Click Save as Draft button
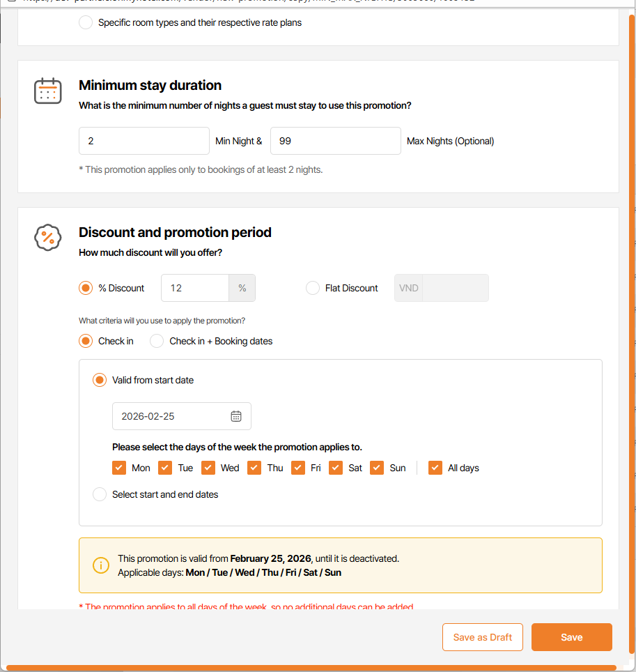The width and height of the screenshot is (636, 672). click(x=482, y=637)
